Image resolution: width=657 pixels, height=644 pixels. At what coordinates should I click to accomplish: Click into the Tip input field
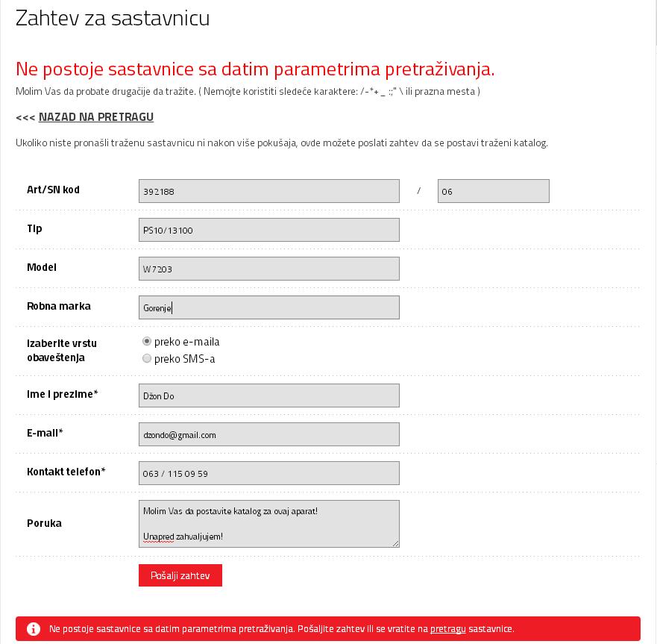click(x=268, y=230)
